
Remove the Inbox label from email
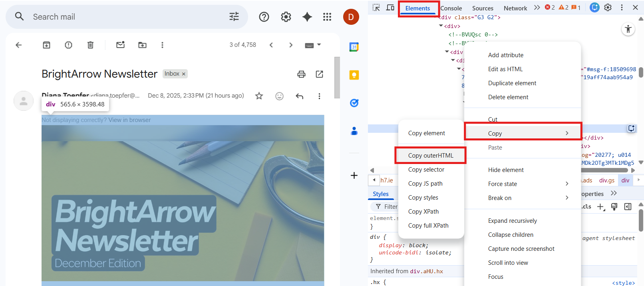(184, 74)
